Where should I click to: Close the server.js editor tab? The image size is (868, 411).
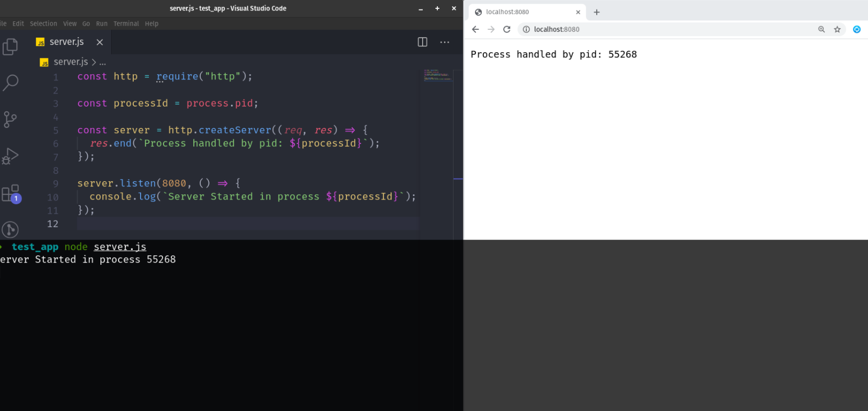click(x=100, y=42)
